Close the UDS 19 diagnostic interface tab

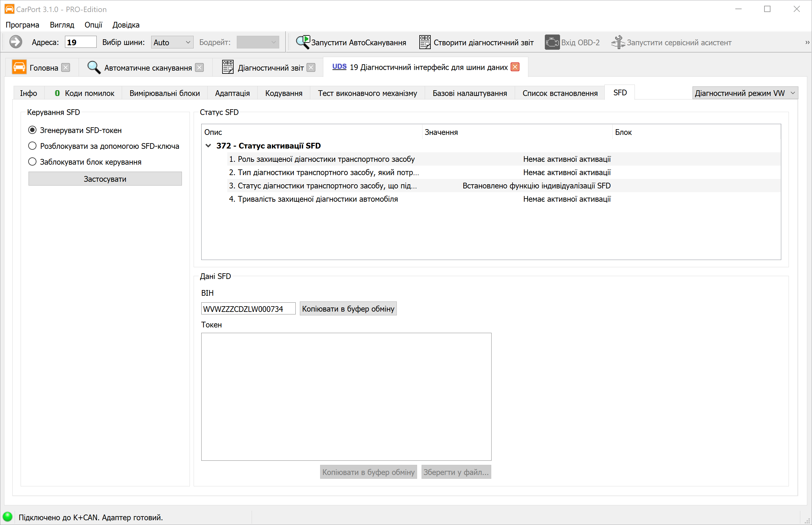pyautogui.click(x=515, y=67)
